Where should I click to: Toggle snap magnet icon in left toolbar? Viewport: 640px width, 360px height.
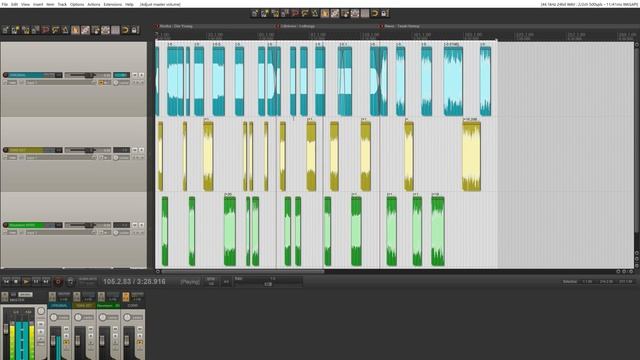coord(125,30)
